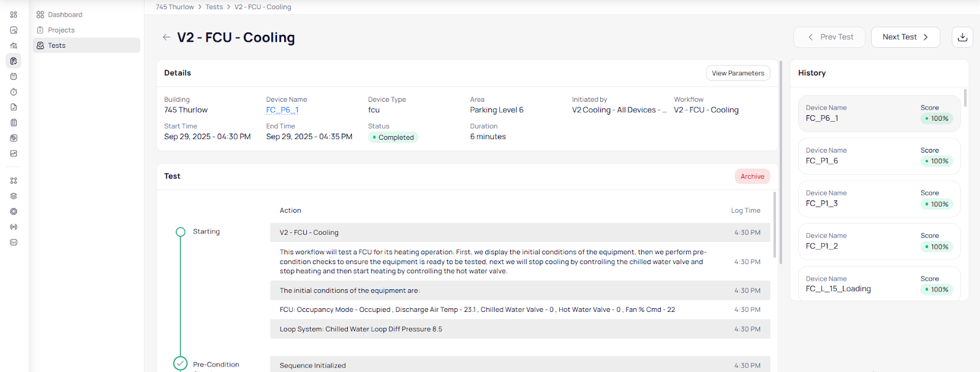Click the chip processor icon in sidebar

coord(13,211)
